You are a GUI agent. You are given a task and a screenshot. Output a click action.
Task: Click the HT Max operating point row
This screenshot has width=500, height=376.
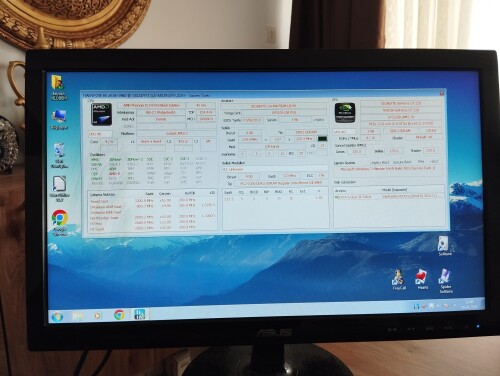[153, 223]
